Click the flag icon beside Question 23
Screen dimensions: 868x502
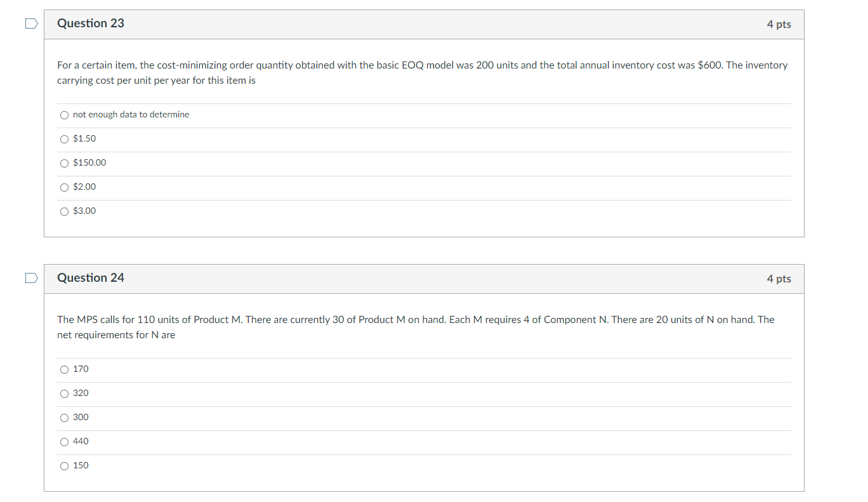31,23
